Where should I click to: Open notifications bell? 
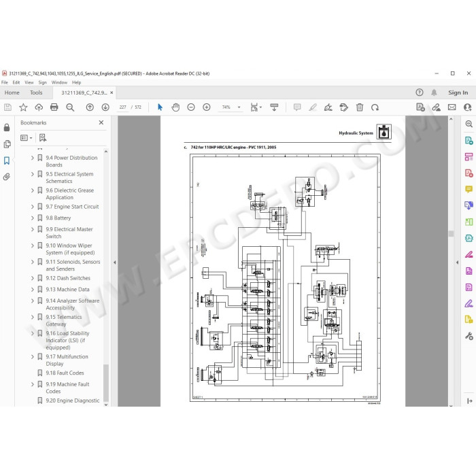pos(434,92)
